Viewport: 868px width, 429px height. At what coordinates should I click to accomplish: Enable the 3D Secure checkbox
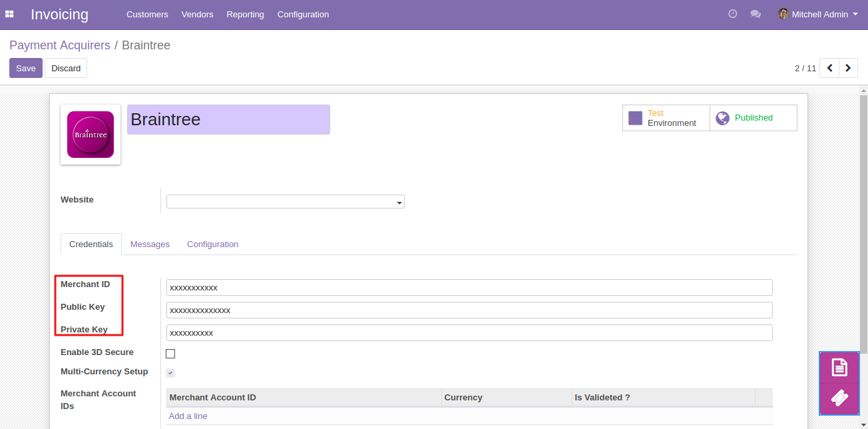point(170,354)
